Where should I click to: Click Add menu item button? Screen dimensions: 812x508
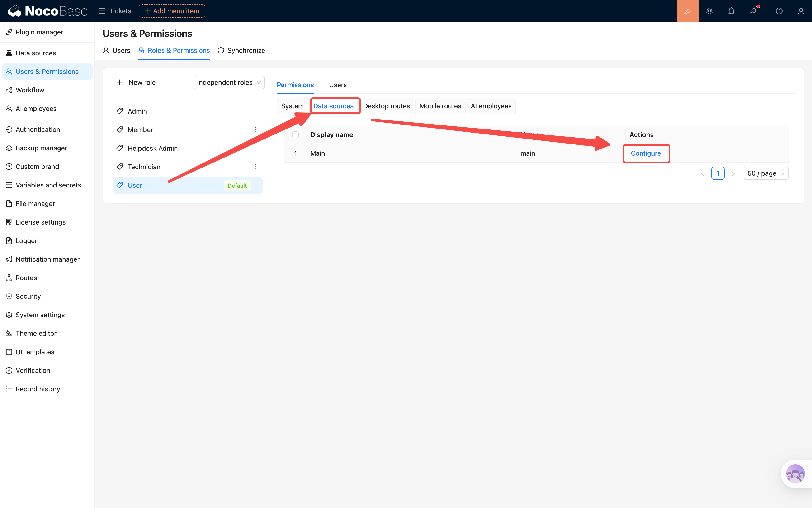[172, 11]
